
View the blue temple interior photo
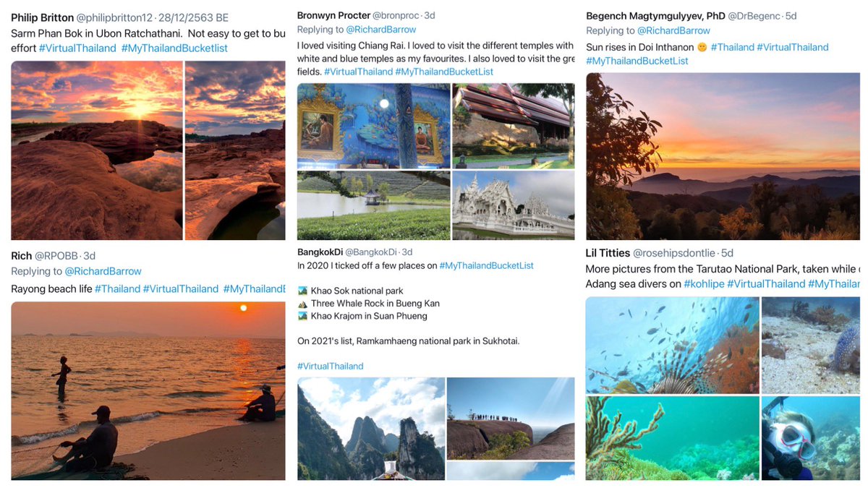[374, 126]
